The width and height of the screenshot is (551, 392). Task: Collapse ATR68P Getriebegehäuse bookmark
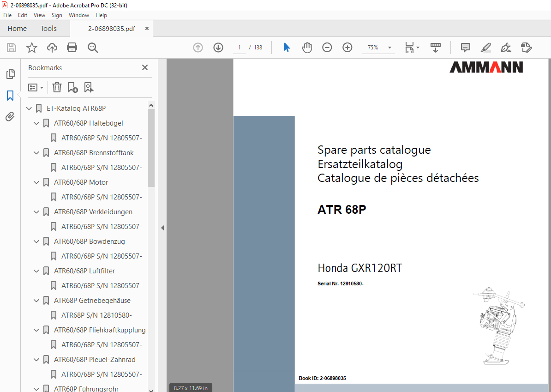(36, 300)
